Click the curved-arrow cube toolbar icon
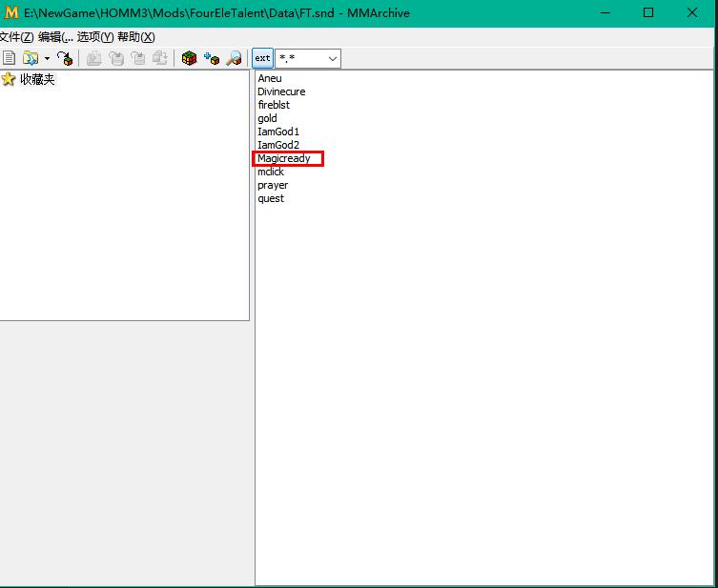 pos(65,58)
